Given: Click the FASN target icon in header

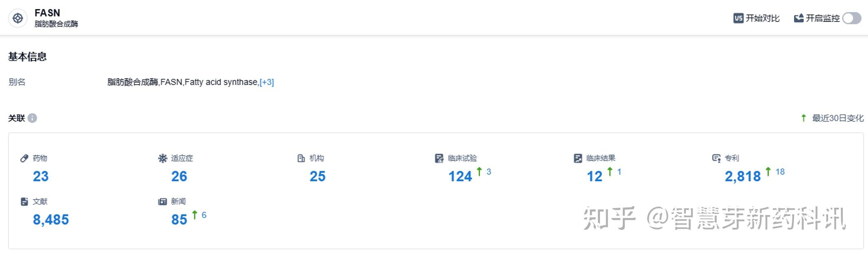Looking at the screenshot, I should (x=18, y=18).
